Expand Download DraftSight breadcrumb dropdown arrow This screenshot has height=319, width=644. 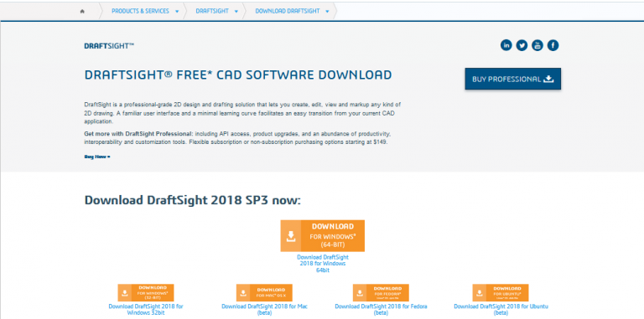pos(327,12)
